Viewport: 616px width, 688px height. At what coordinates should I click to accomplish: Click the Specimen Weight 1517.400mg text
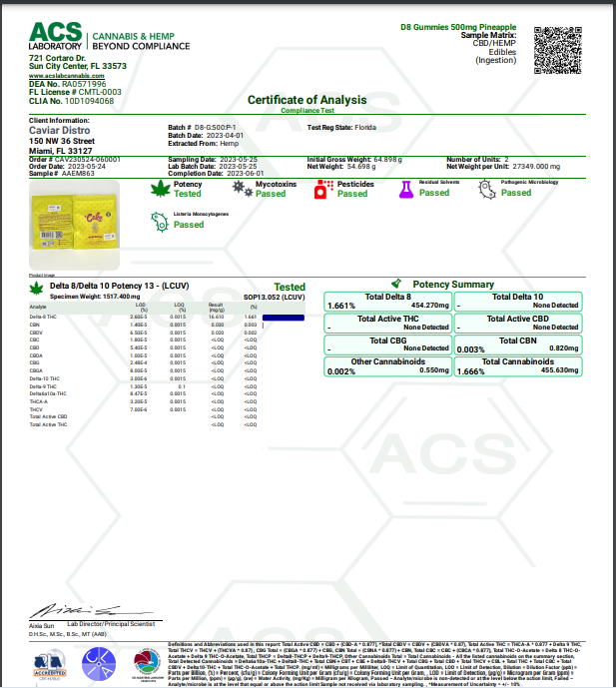(95, 297)
